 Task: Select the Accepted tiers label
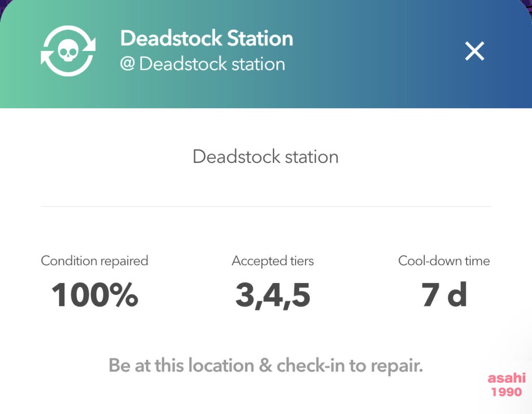(x=273, y=261)
